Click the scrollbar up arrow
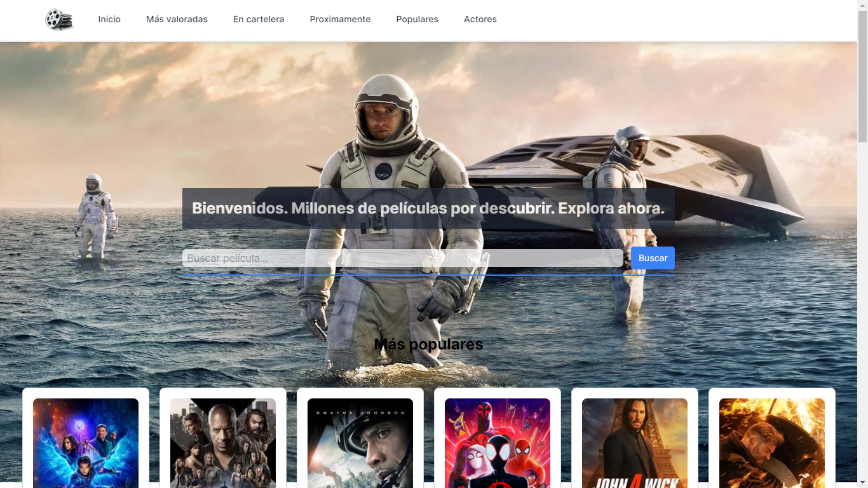Viewport: 868px width, 488px height. click(862, 5)
